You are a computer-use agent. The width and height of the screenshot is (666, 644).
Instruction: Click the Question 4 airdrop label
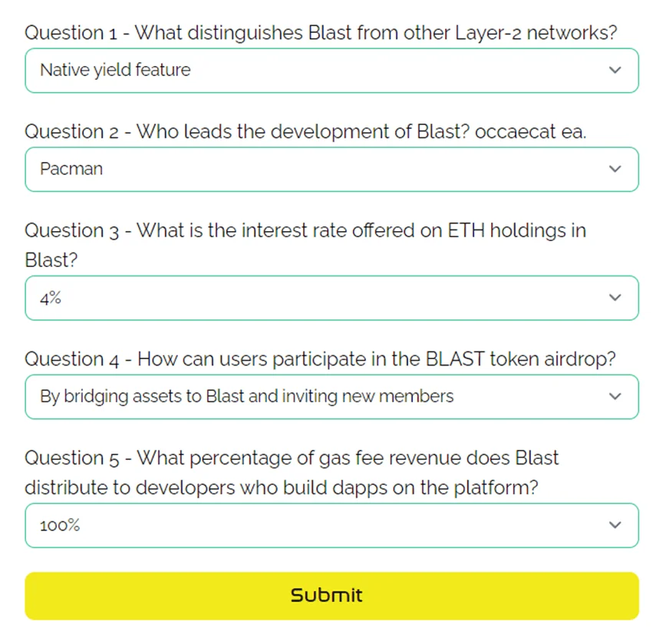[x=320, y=359]
